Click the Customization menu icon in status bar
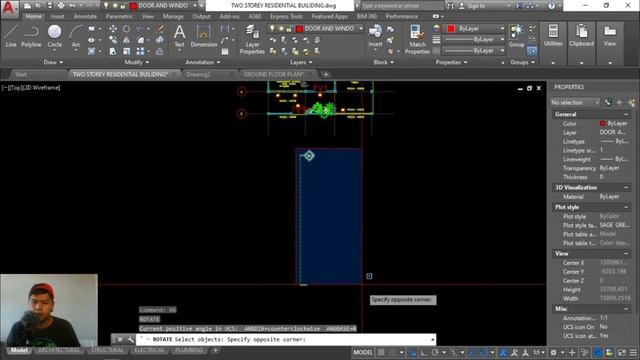640x360 pixels. pyautogui.click(x=633, y=352)
